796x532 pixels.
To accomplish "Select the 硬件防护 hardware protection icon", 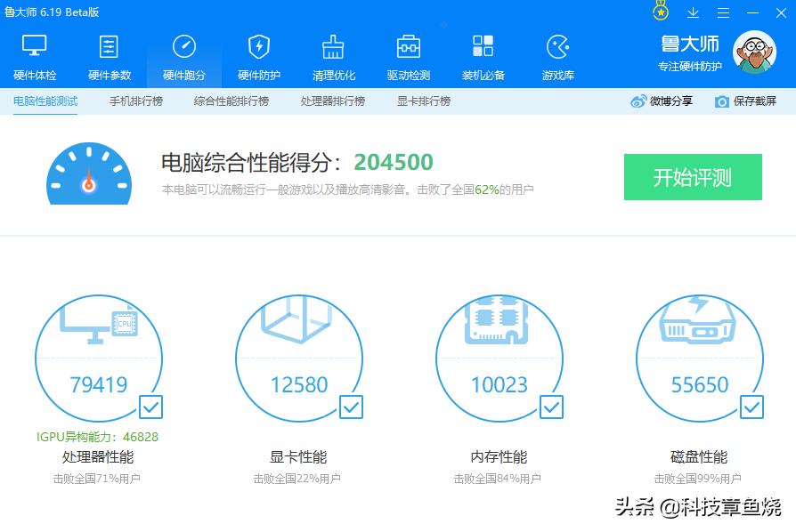I will (x=258, y=53).
